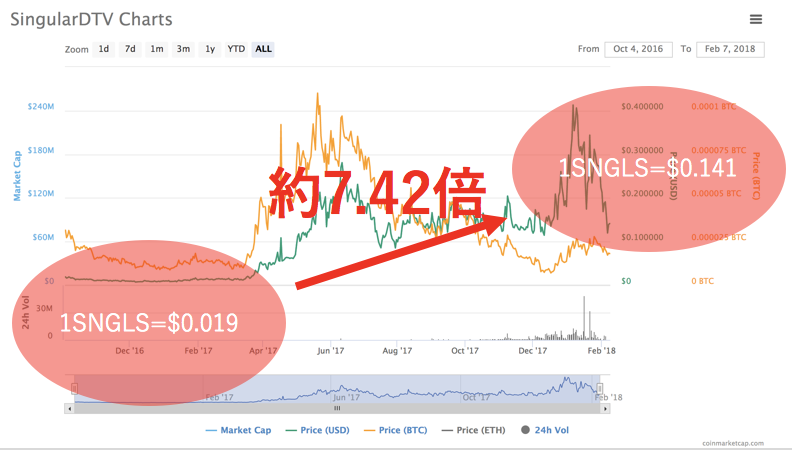Click the right navigator range handle
This screenshot has height=450, width=792.
coord(600,388)
